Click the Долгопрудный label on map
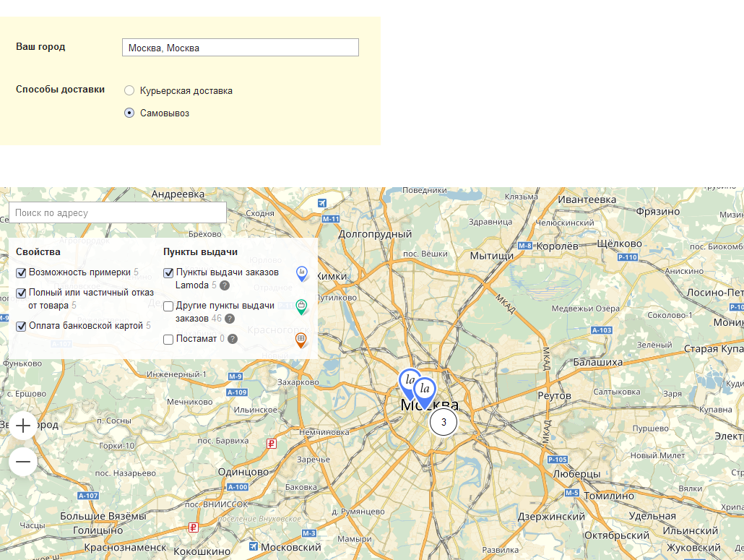This screenshot has width=744, height=560. click(375, 234)
